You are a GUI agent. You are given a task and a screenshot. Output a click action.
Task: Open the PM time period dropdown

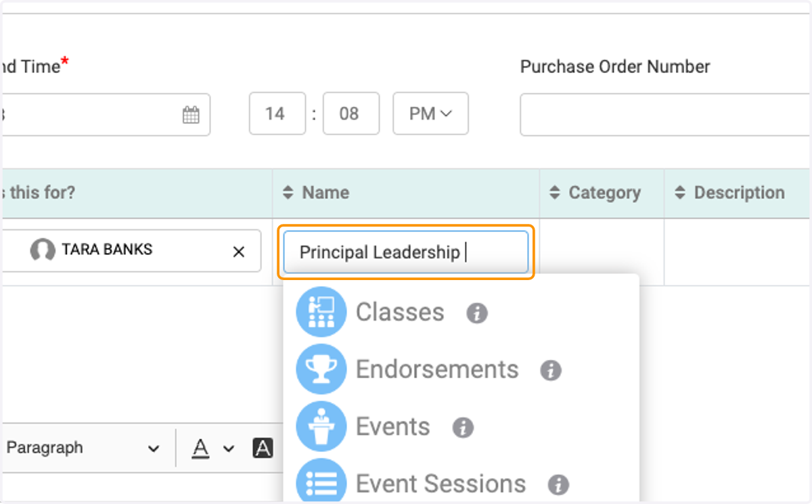430,114
